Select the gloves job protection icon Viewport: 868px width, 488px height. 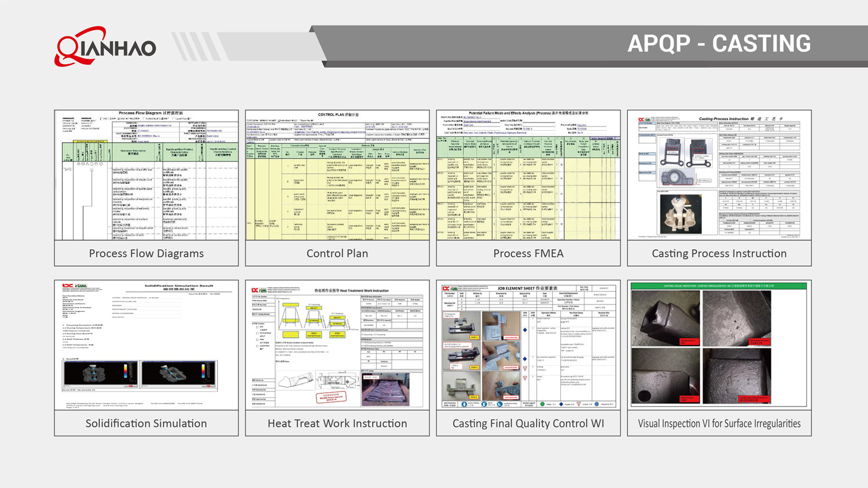point(484,404)
